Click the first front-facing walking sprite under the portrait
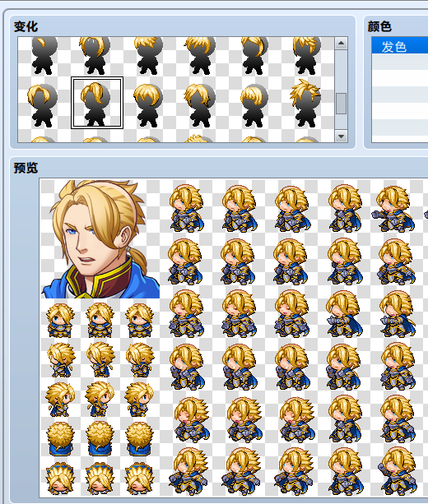The image size is (428, 504). pyautogui.click(x=61, y=320)
